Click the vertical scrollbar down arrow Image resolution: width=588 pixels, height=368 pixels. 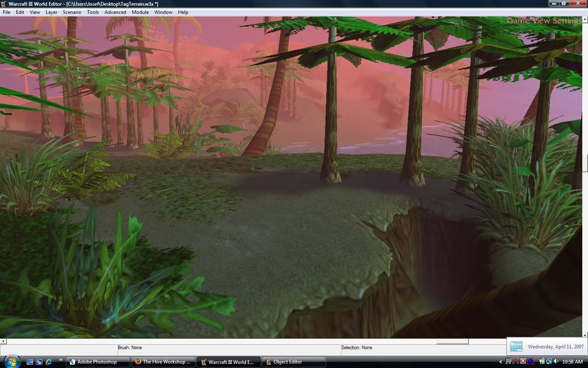(585, 335)
